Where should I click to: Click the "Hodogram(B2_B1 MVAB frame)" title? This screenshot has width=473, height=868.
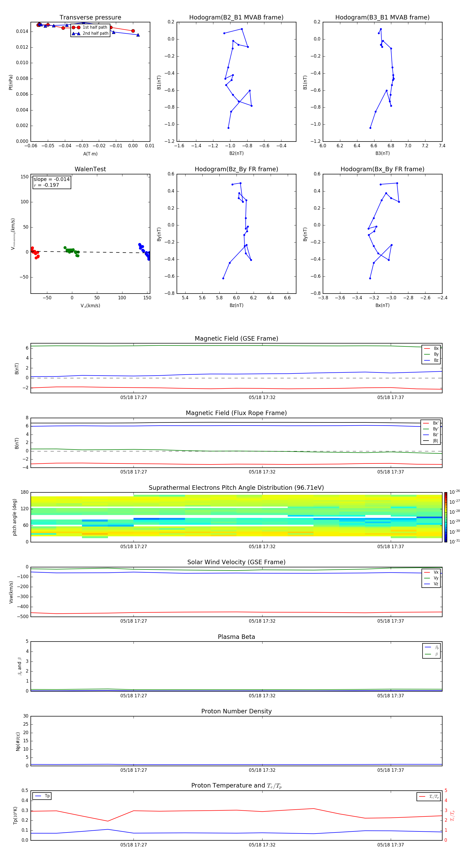(x=236, y=18)
